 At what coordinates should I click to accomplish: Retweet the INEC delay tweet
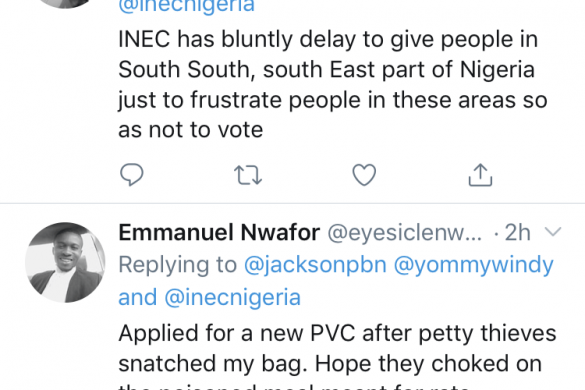click(x=248, y=175)
